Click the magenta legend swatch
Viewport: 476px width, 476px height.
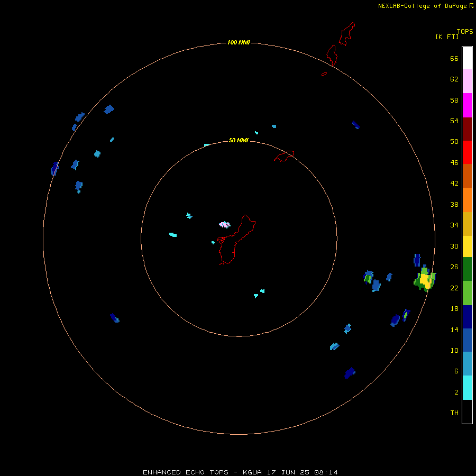[467, 105]
